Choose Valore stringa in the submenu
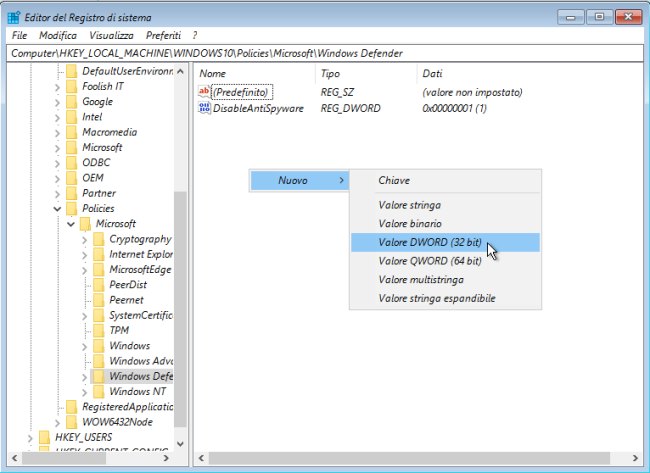650x473 pixels. pyautogui.click(x=445, y=205)
